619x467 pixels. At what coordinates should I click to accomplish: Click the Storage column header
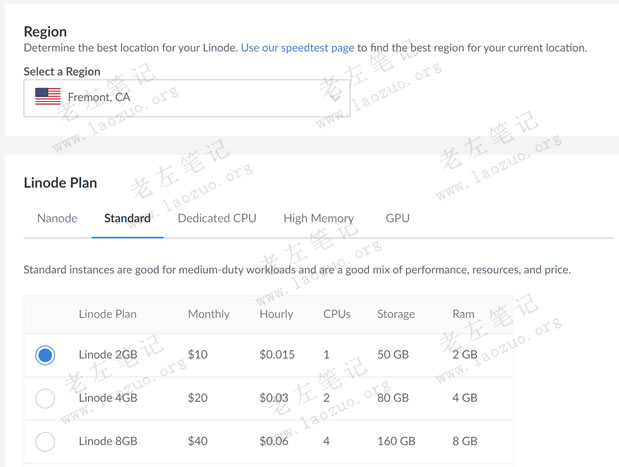point(396,314)
